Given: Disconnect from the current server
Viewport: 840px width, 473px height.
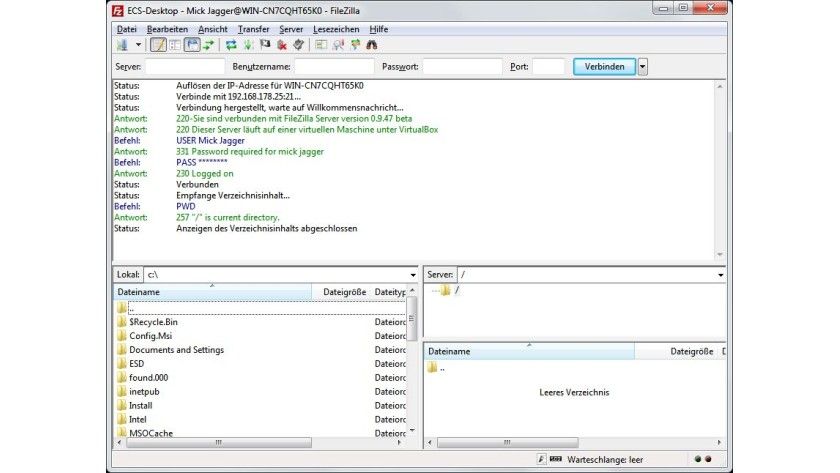Looking at the screenshot, I should click(282, 45).
